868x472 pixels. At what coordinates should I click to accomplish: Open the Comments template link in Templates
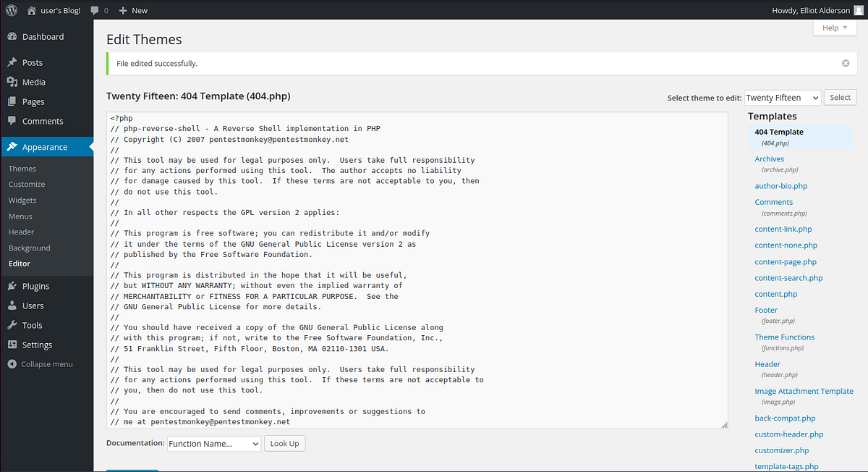773,203
